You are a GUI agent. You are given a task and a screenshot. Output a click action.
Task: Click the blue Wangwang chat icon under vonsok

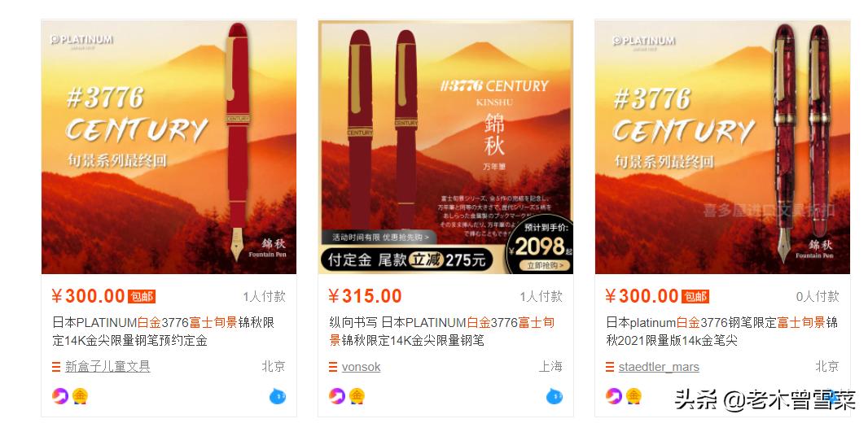pyautogui.click(x=555, y=396)
